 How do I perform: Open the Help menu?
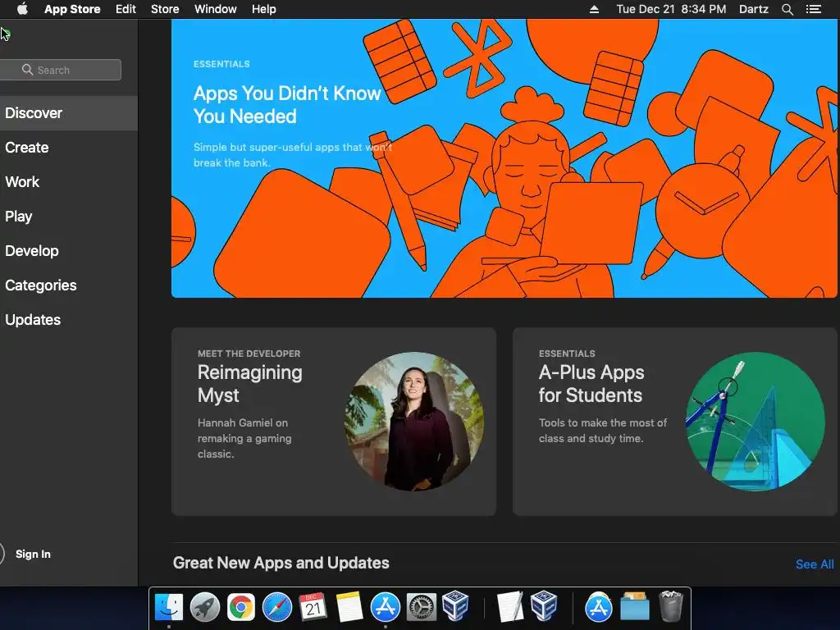263,9
